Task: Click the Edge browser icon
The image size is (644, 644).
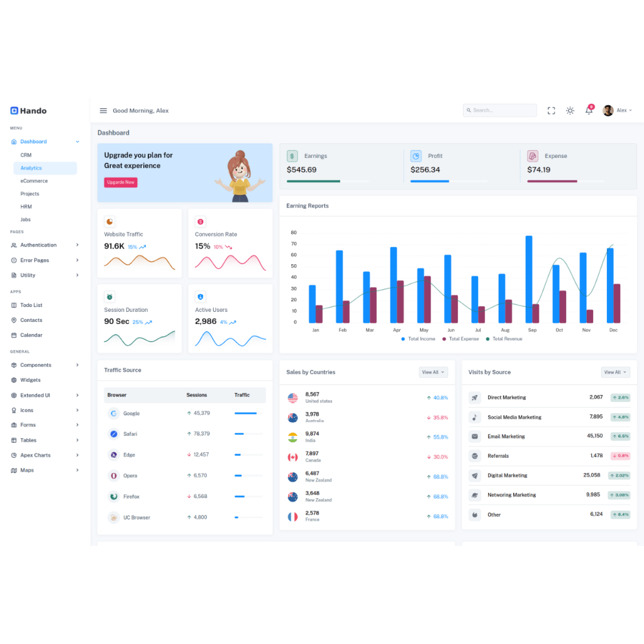Action: (114, 455)
